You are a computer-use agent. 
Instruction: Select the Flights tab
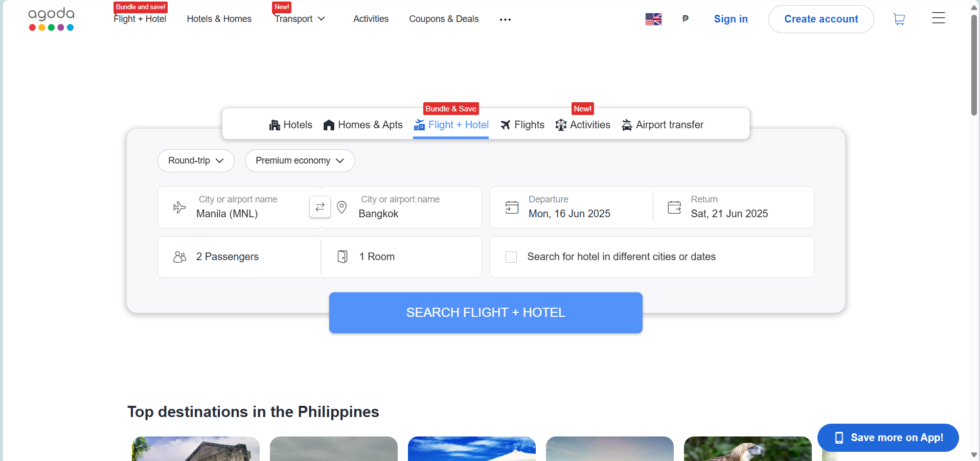coord(522,125)
